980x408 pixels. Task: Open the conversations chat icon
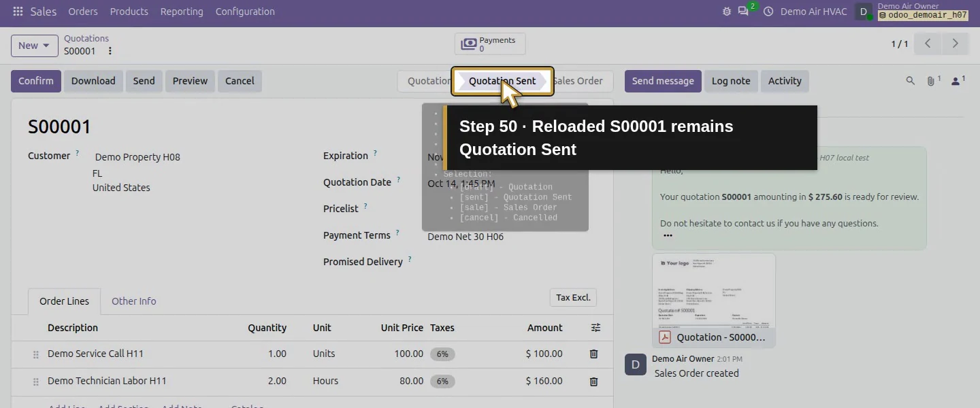(x=743, y=12)
